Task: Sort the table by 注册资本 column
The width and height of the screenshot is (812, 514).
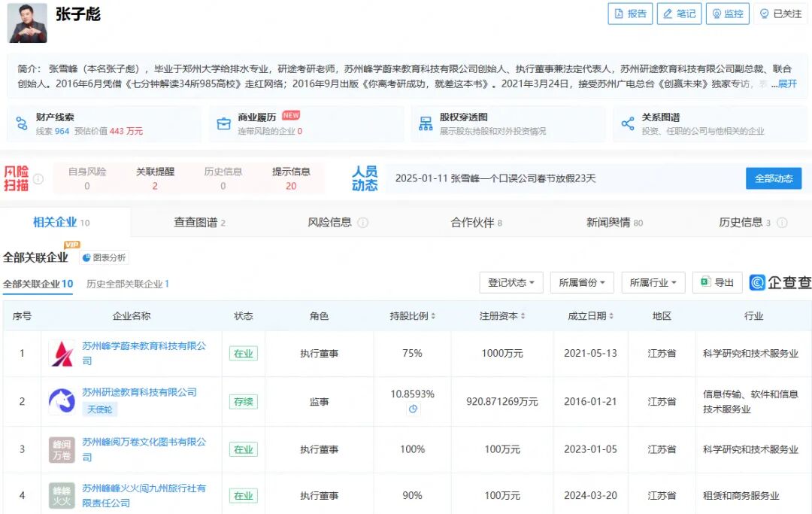Action: 502,316
